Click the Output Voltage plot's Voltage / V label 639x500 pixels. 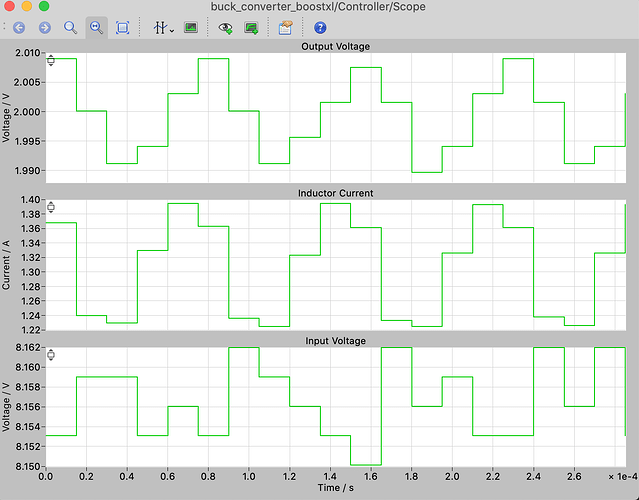(6, 118)
